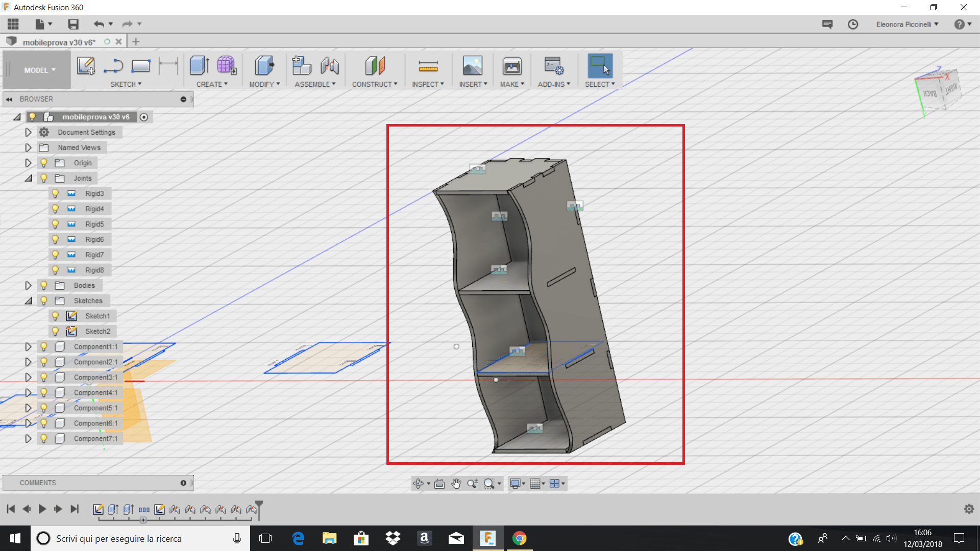Select the Offset Plane construct icon

pos(375,66)
